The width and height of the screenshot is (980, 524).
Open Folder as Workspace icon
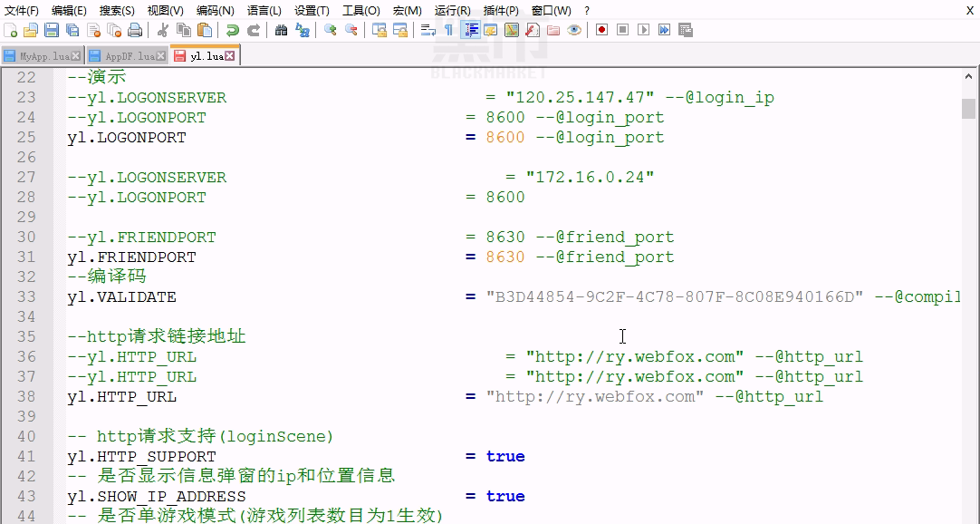[x=553, y=30]
